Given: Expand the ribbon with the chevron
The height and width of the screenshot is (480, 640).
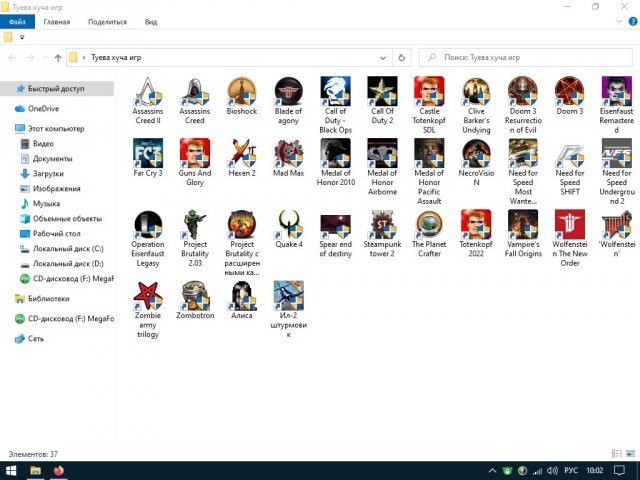Looking at the screenshot, I should pos(619,22).
